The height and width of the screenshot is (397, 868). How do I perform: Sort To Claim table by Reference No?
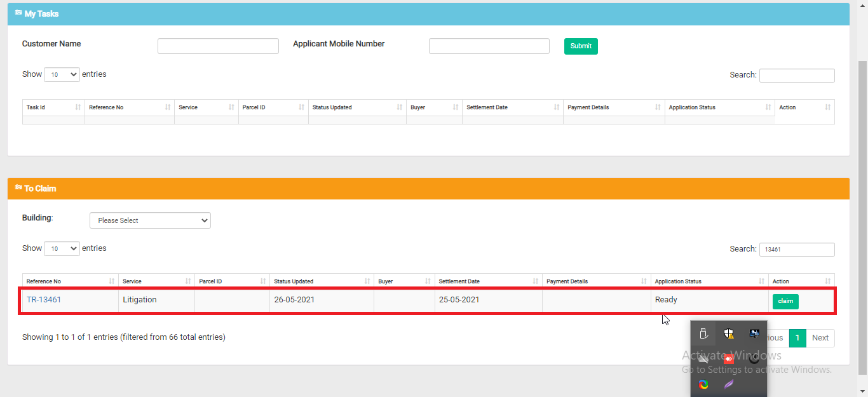click(71, 281)
